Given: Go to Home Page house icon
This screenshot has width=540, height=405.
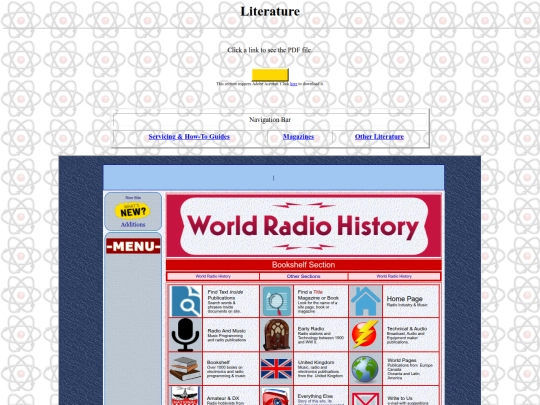Looking at the screenshot, I should point(365,301).
